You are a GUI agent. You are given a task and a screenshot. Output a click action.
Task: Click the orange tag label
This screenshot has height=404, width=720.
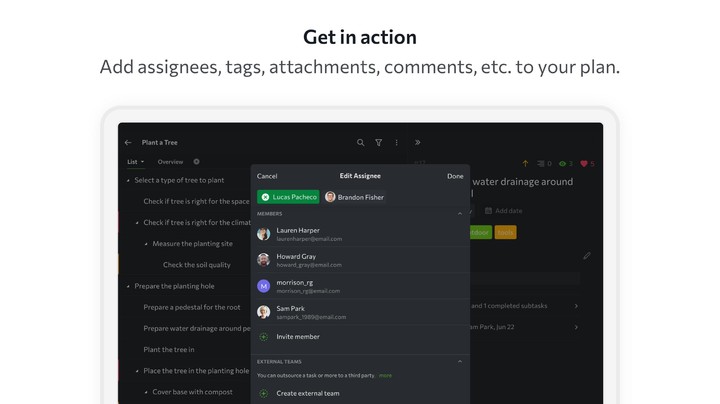click(505, 232)
